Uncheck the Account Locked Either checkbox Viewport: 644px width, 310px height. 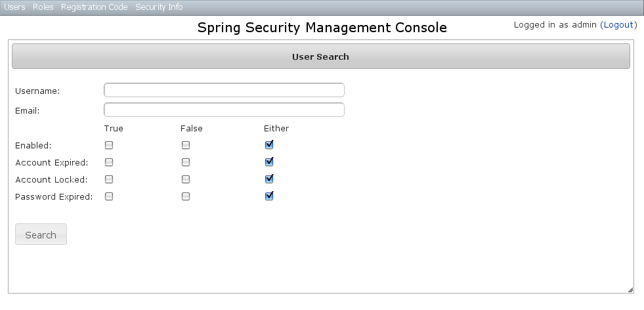tap(269, 179)
